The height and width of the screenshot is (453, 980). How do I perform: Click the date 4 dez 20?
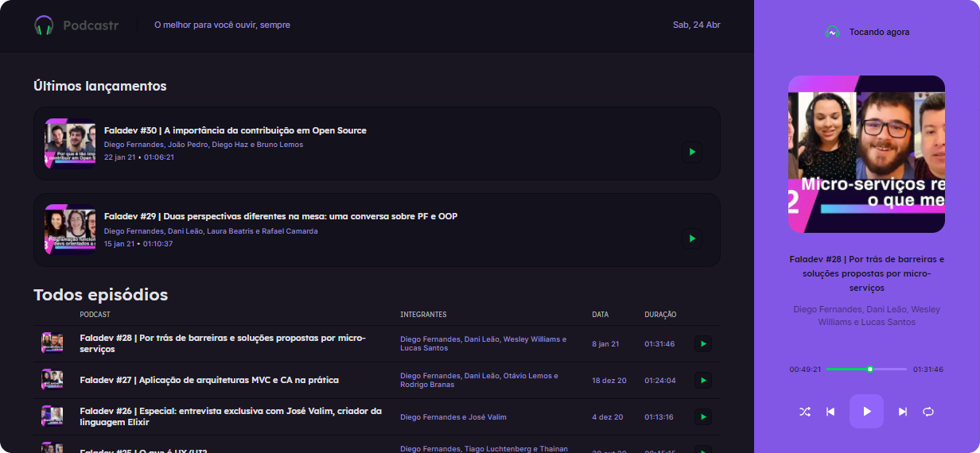pyautogui.click(x=608, y=417)
